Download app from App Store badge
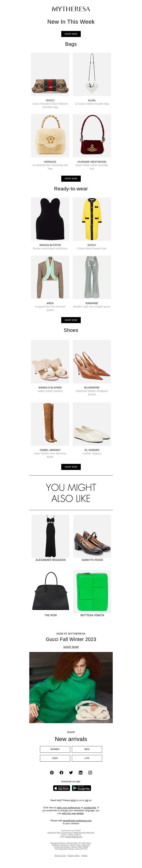 62,788
